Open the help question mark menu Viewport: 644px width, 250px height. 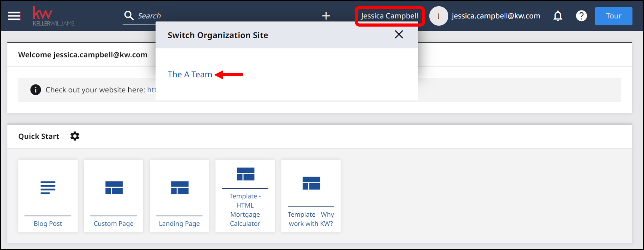point(581,16)
